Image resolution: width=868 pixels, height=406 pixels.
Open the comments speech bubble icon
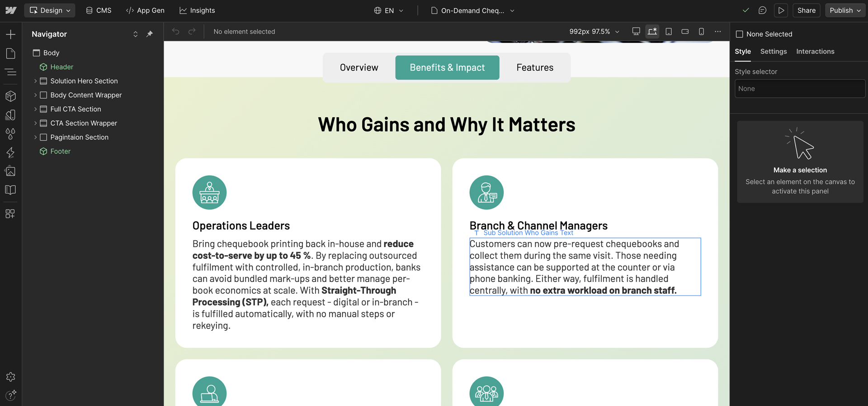tap(762, 10)
